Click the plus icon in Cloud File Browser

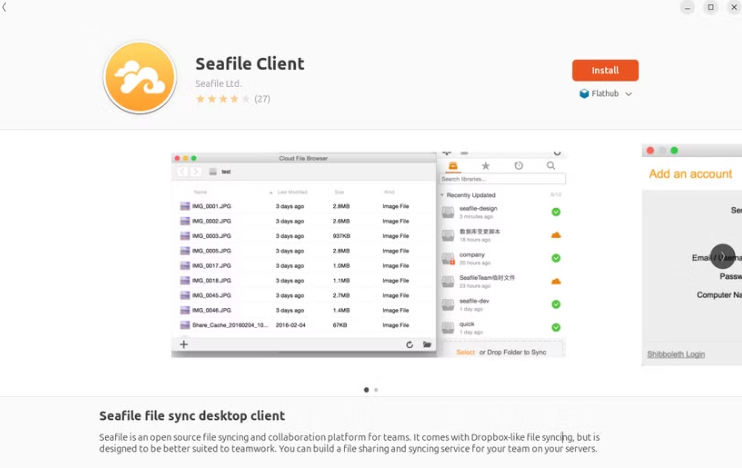tap(184, 345)
